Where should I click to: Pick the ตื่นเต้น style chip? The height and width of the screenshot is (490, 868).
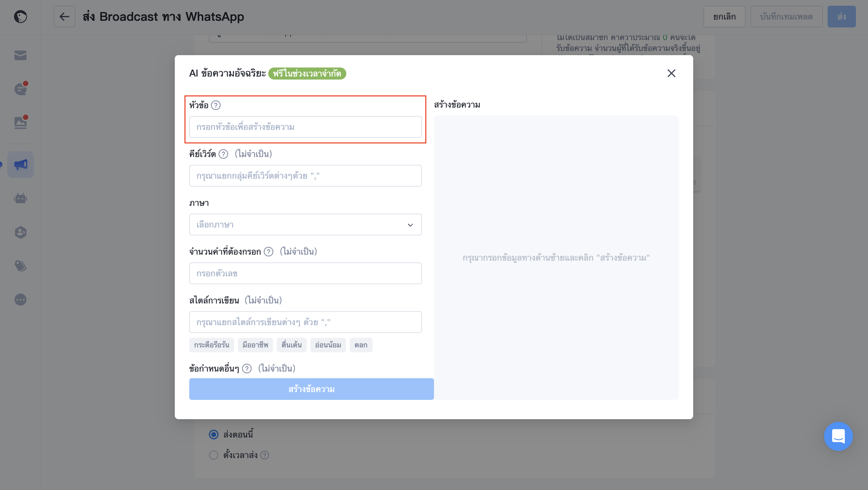(292, 345)
